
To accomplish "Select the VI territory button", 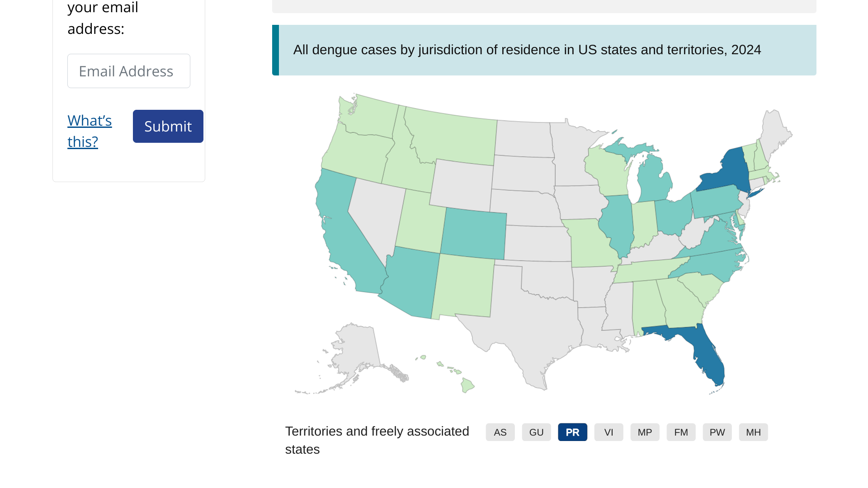I will tap(609, 432).
